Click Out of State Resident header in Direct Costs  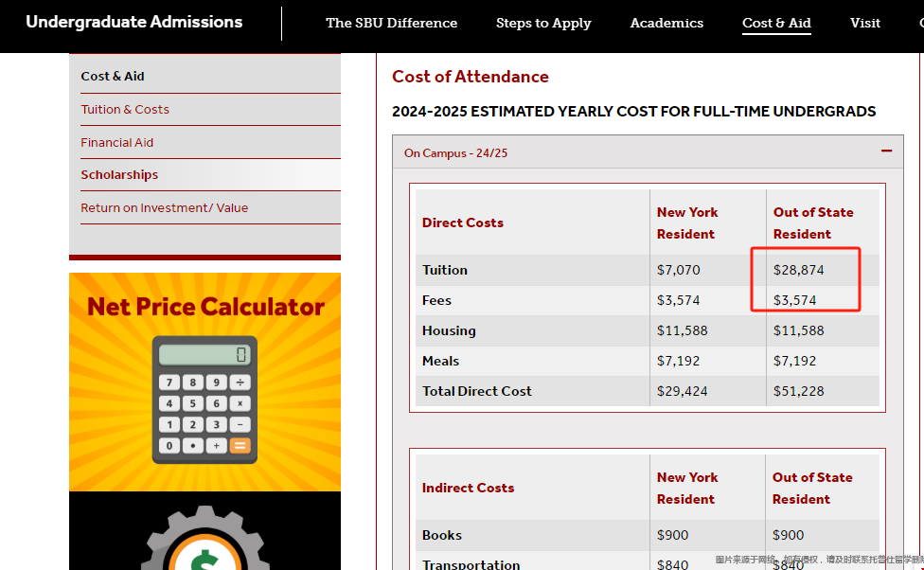click(813, 223)
